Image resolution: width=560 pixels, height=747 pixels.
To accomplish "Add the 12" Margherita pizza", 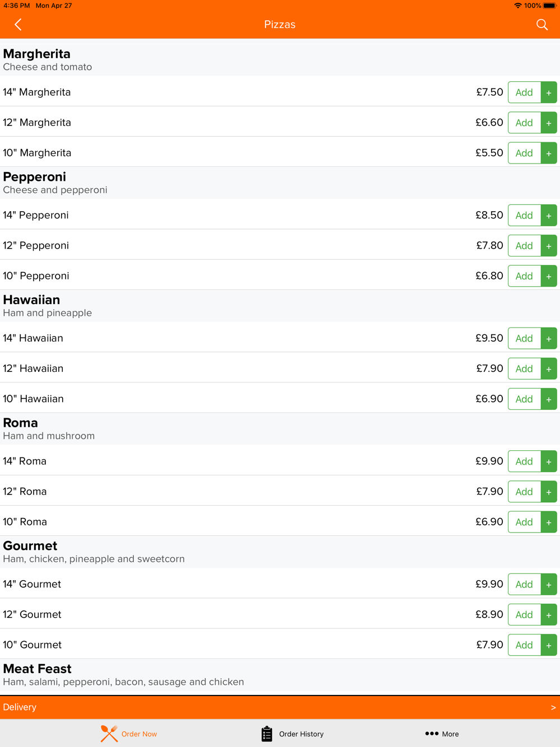I will coord(524,123).
